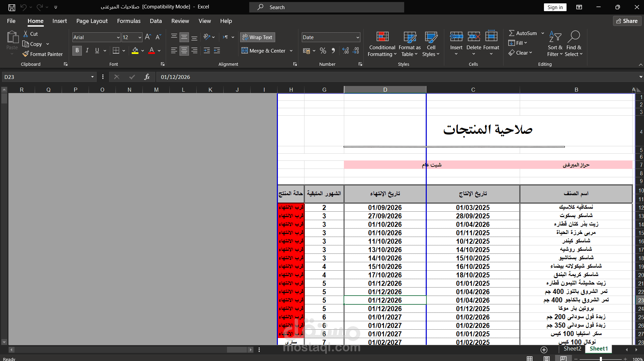Click Increase Decimal icon
Viewport: 644px width, 361px height.
point(346,51)
